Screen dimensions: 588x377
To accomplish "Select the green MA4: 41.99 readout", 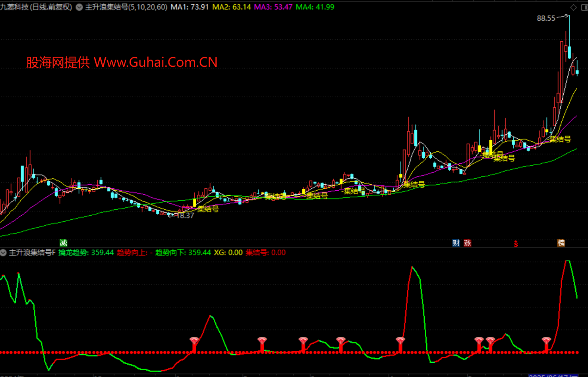I will click(x=315, y=7).
